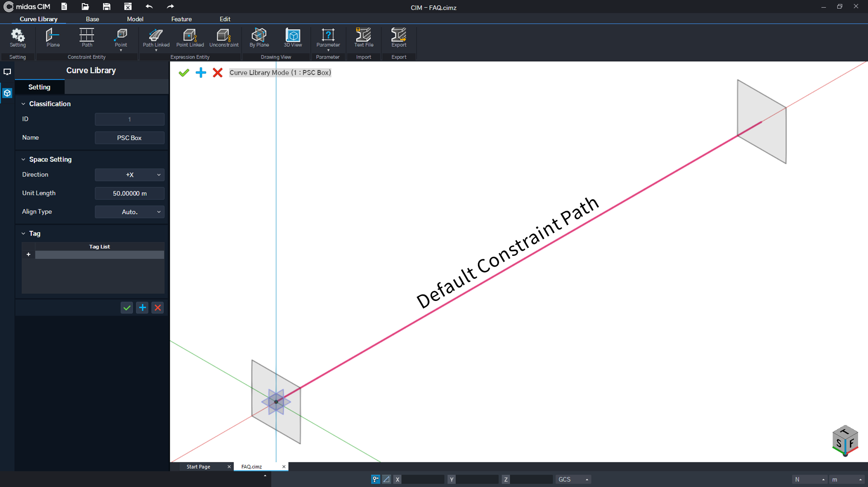
Task: Select the Path constraint tool
Action: (x=87, y=38)
